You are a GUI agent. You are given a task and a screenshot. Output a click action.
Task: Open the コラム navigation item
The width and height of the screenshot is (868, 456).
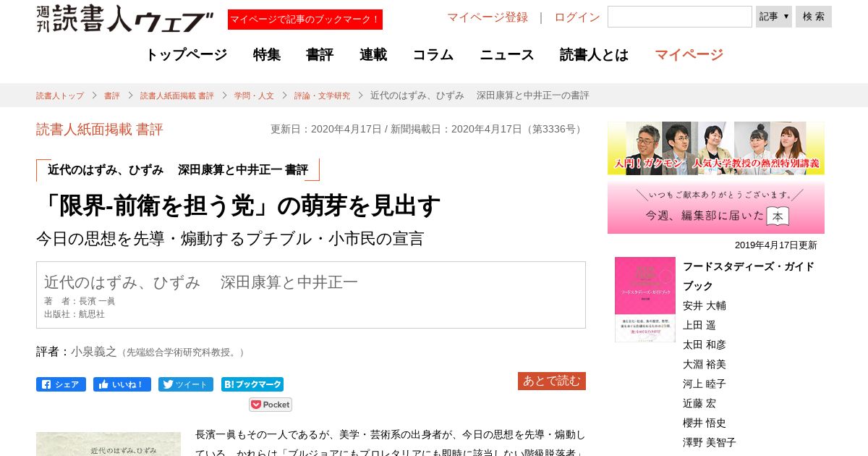[433, 55]
